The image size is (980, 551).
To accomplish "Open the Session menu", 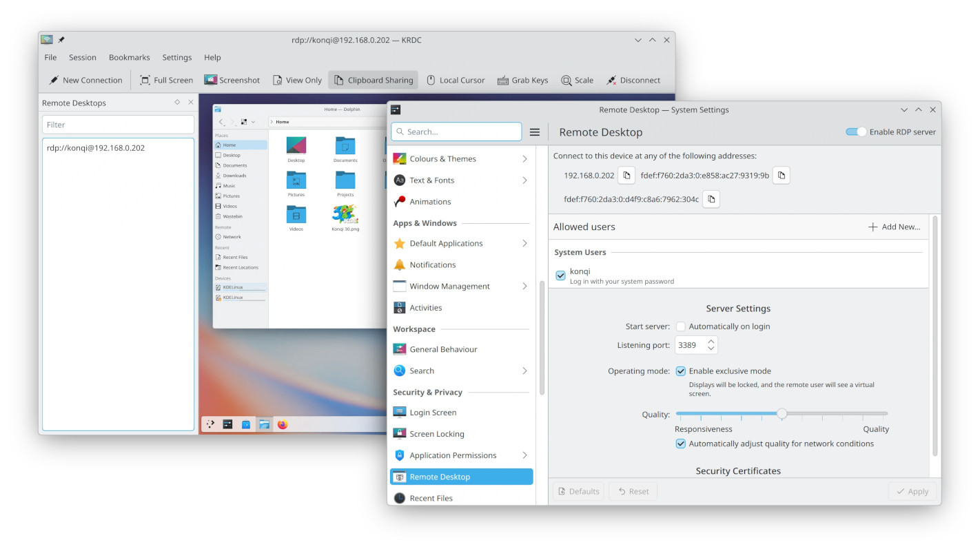I will pyautogui.click(x=83, y=57).
